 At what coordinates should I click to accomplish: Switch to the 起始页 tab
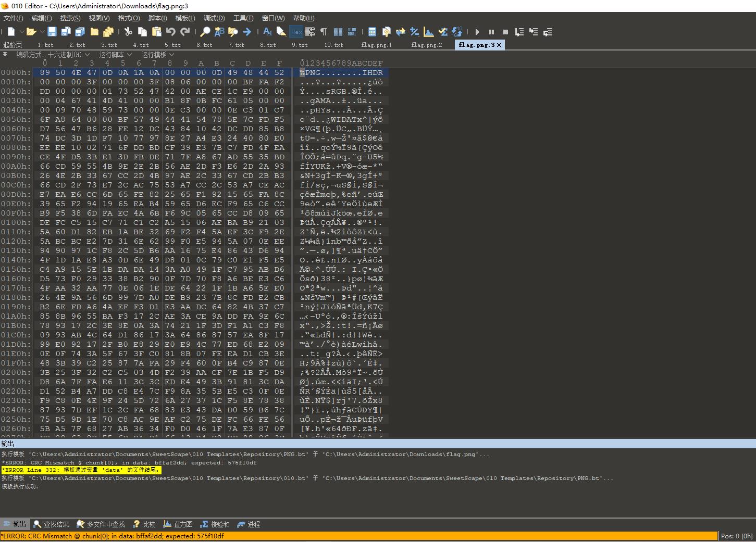pyautogui.click(x=13, y=45)
